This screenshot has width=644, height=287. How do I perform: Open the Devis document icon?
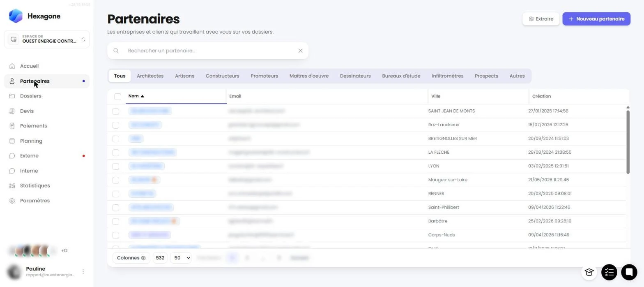12,111
